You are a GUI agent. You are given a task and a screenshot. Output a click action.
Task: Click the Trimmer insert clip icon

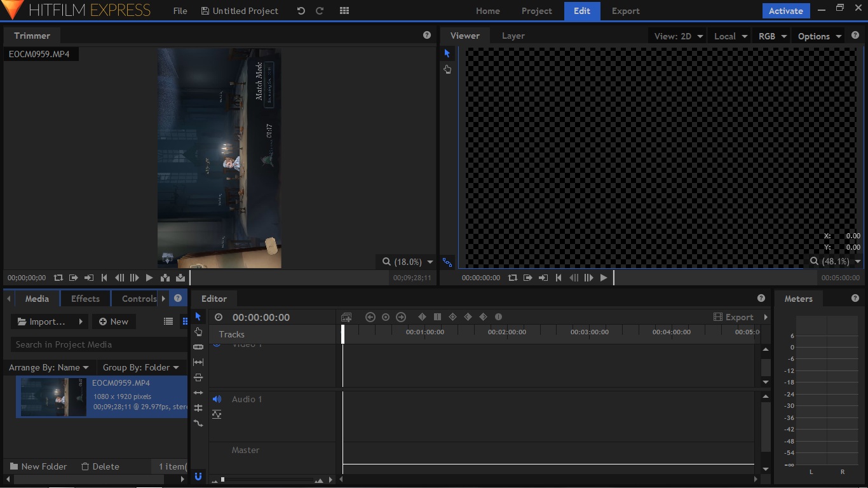pyautogui.click(x=165, y=278)
